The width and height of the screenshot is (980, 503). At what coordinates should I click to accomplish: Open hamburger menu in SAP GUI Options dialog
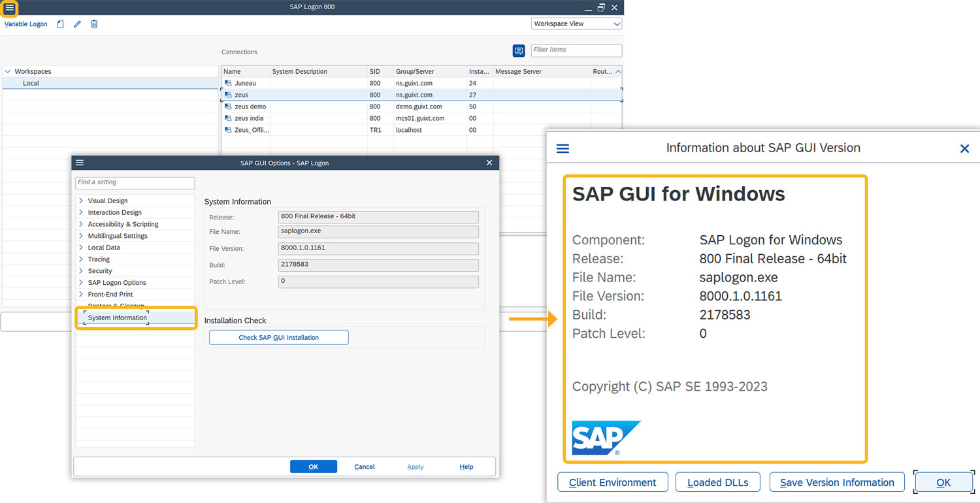point(80,163)
